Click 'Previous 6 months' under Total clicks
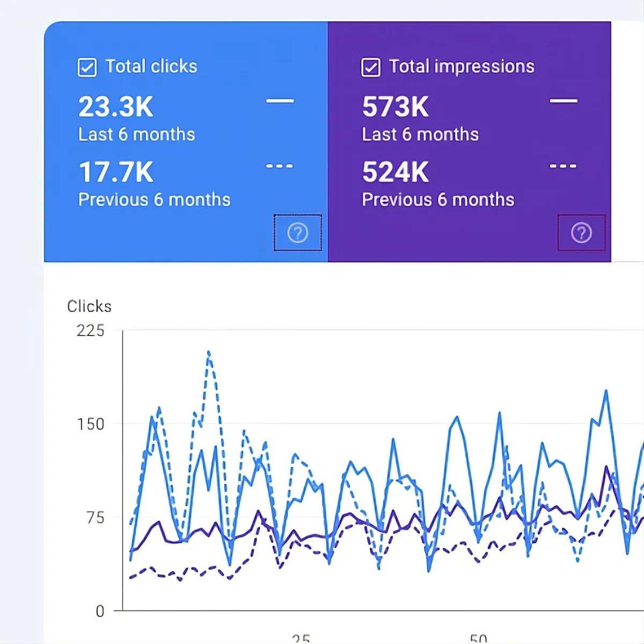Viewport: 644px width, 644px height. click(x=155, y=200)
